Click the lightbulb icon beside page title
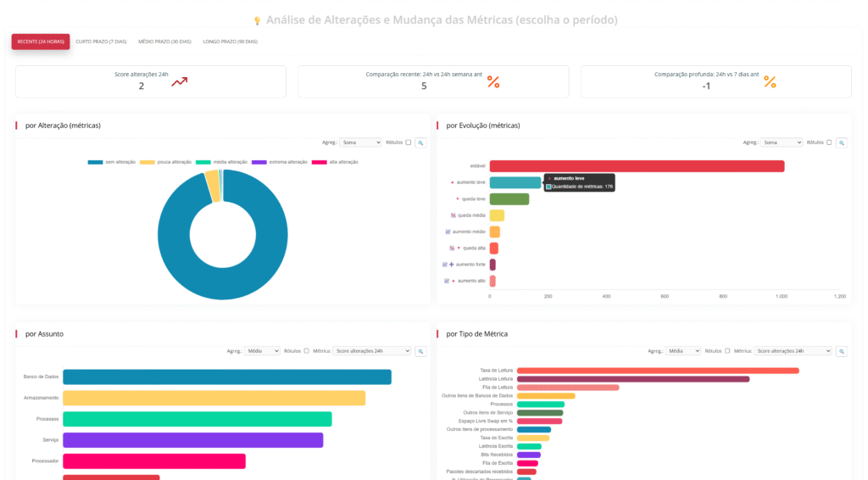The height and width of the screenshot is (480, 868). click(x=257, y=20)
